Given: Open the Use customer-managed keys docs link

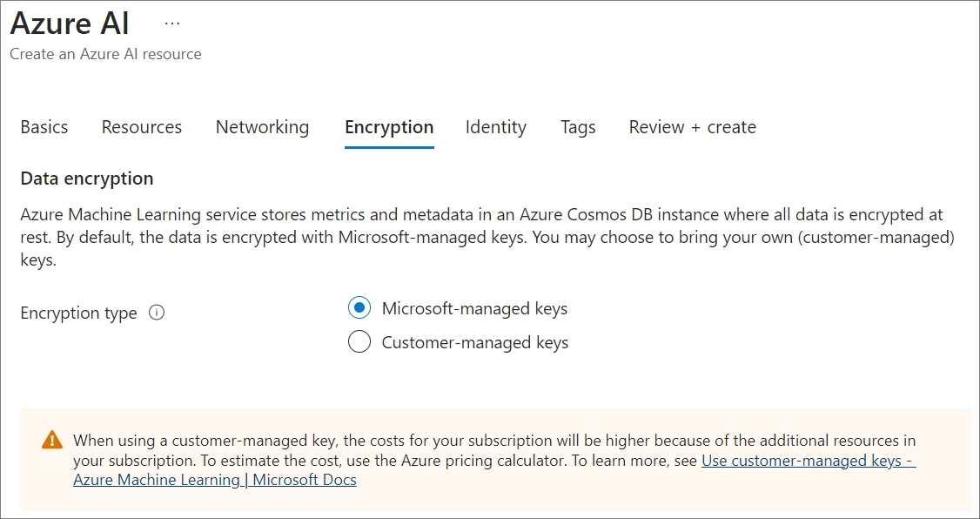Looking at the screenshot, I should tap(808, 461).
